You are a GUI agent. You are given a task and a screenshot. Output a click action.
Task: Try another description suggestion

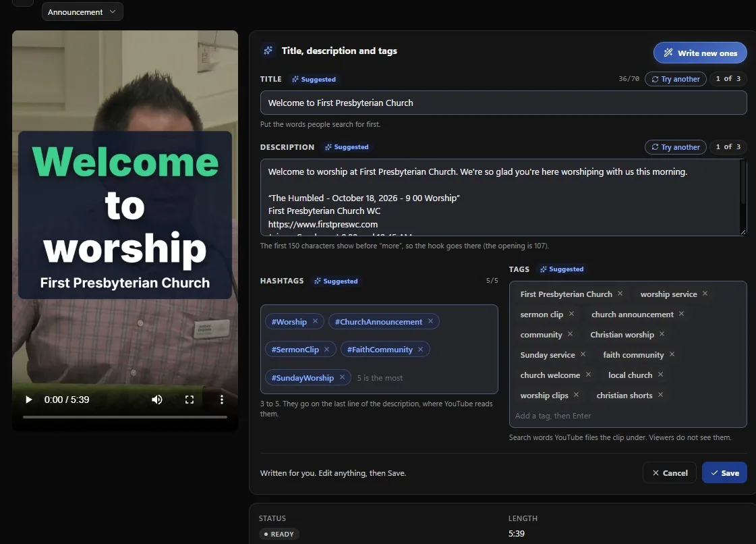(x=676, y=146)
